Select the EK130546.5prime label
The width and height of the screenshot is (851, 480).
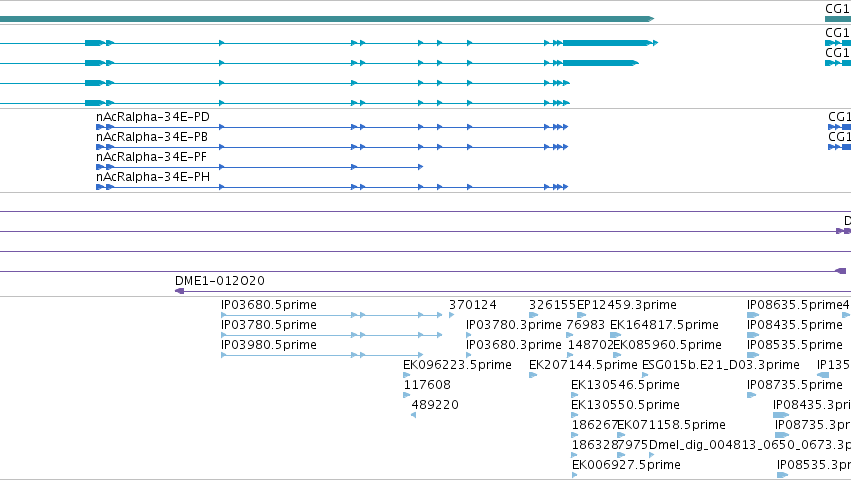coord(625,385)
